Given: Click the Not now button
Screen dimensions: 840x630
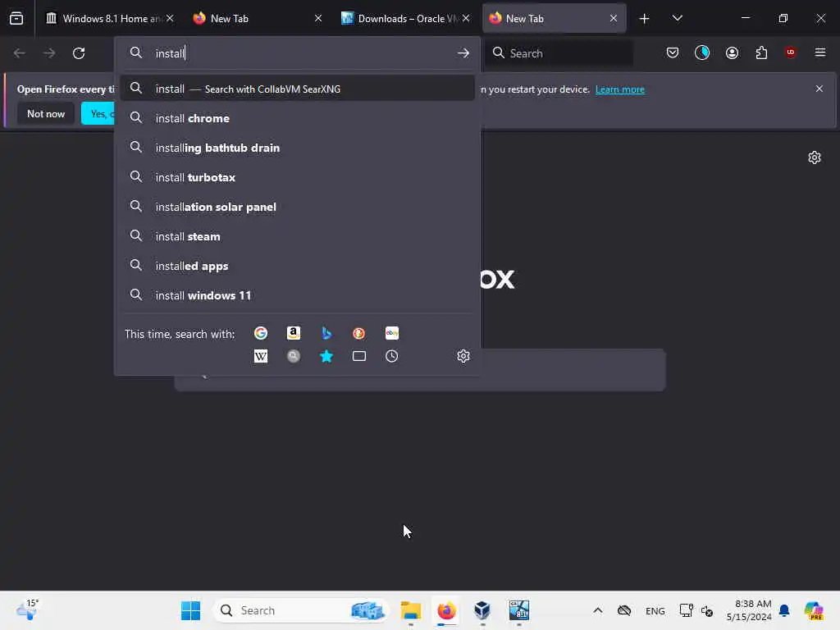Looking at the screenshot, I should tap(46, 113).
